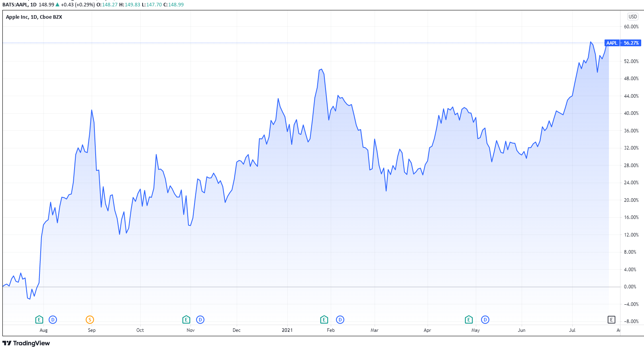
Task: Click the Dec label on time axis
Action: pos(237,330)
